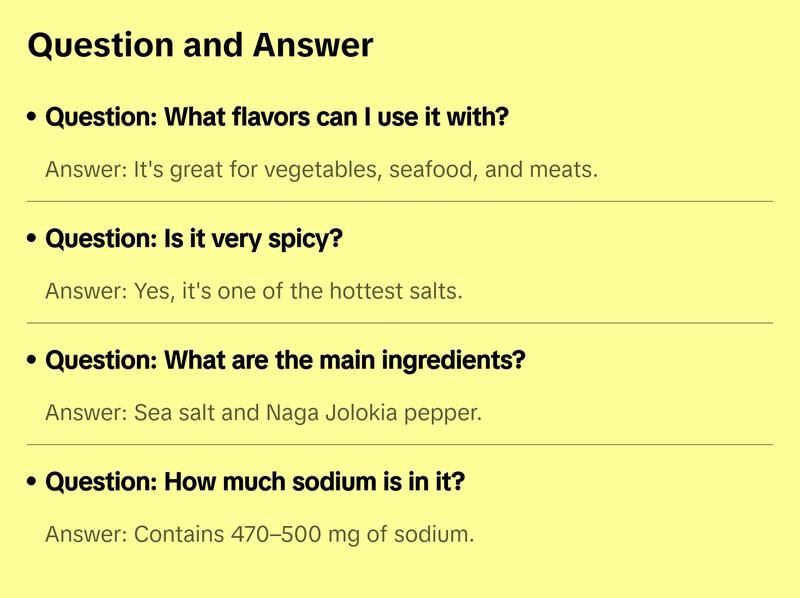Click the divider under the hottest salts answer
The height and width of the screenshot is (598, 800).
400,323
